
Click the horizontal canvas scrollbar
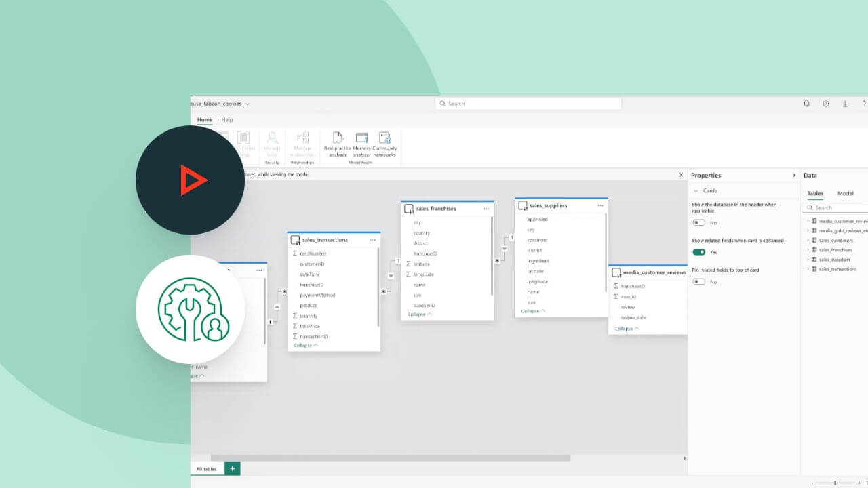point(391,458)
